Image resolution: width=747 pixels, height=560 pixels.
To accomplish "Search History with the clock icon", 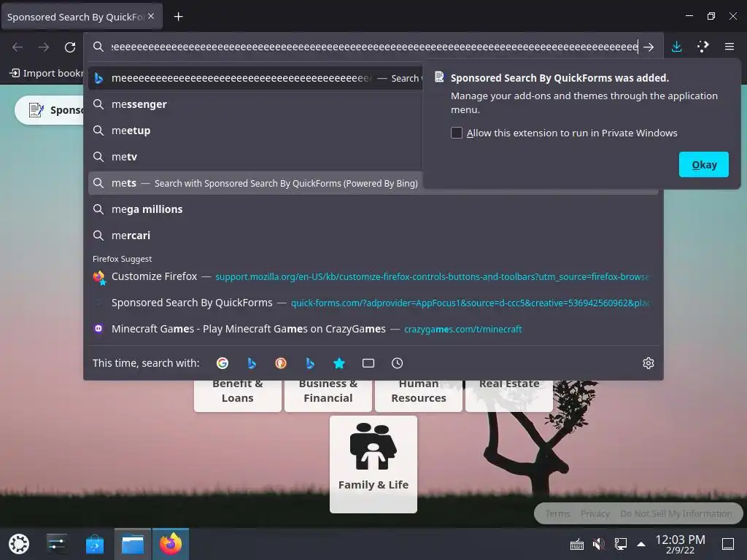I will coord(398,363).
